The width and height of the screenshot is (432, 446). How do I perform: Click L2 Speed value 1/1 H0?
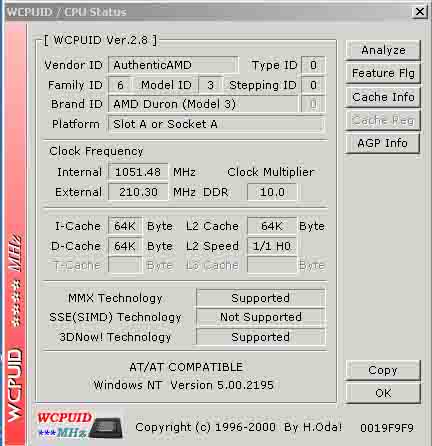[x=272, y=246]
